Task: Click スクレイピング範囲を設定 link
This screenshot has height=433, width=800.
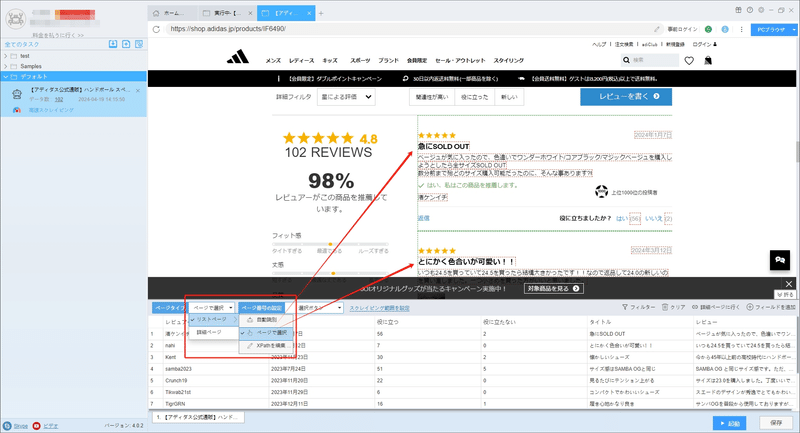Action: (379, 309)
